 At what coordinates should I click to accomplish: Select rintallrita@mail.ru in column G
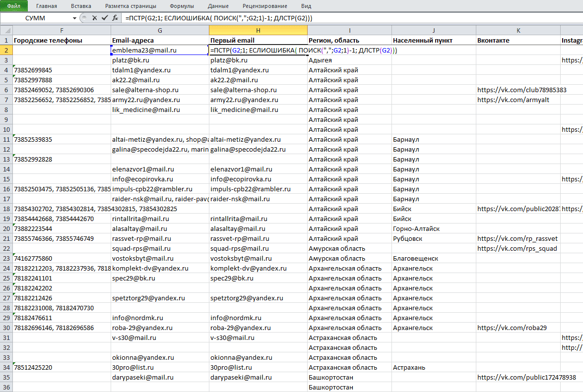click(160, 219)
